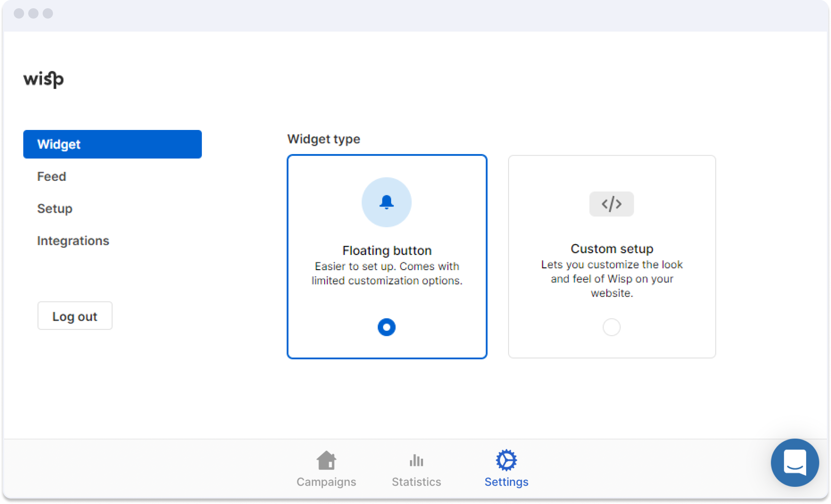Switch to the Campaigns tab label

tap(326, 482)
